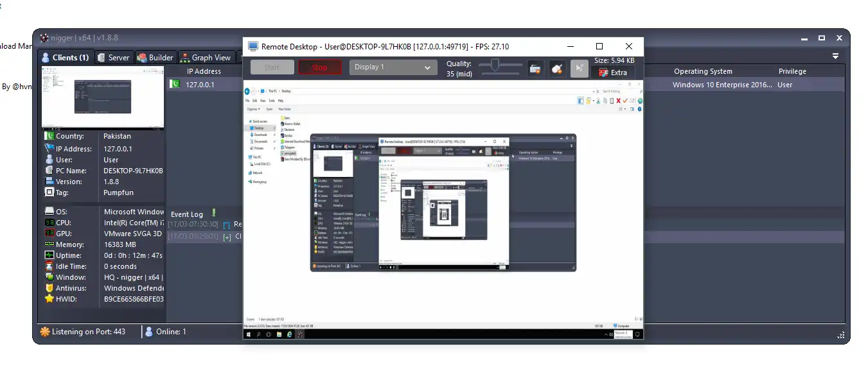Open the Builder tab
Image resolution: width=868 pixels, height=385 pixels.
click(155, 57)
